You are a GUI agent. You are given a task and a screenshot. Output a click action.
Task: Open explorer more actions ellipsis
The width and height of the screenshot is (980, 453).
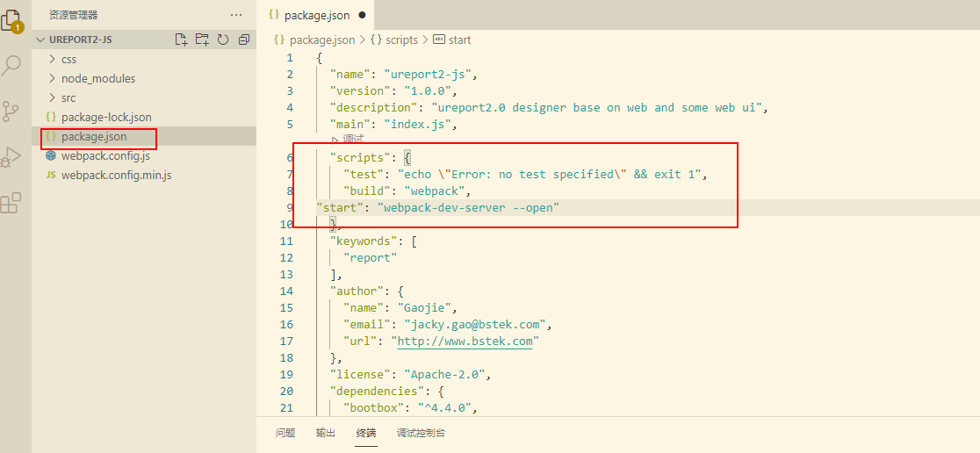235,15
